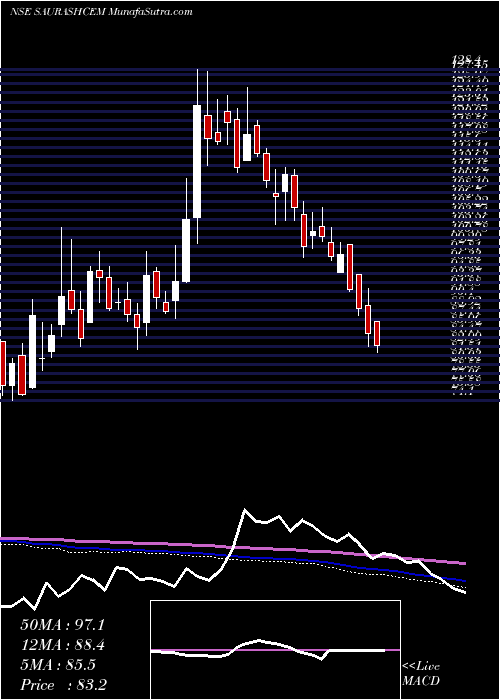This screenshot has width=500, height=700.
Task: Click the '50MA : 97.1' value
Action: [x=62, y=625]
